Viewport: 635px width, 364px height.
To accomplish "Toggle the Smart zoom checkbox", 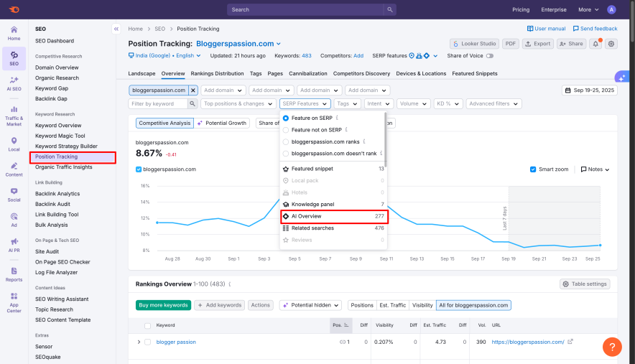I will (533, 169).
